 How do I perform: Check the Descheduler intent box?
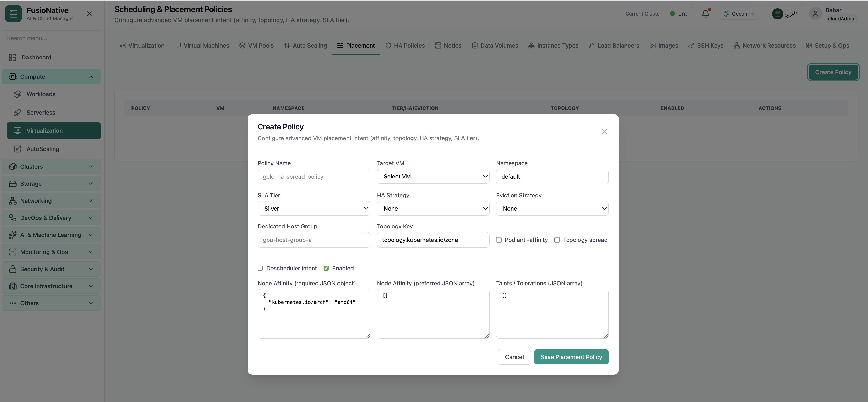coord(260,268)
